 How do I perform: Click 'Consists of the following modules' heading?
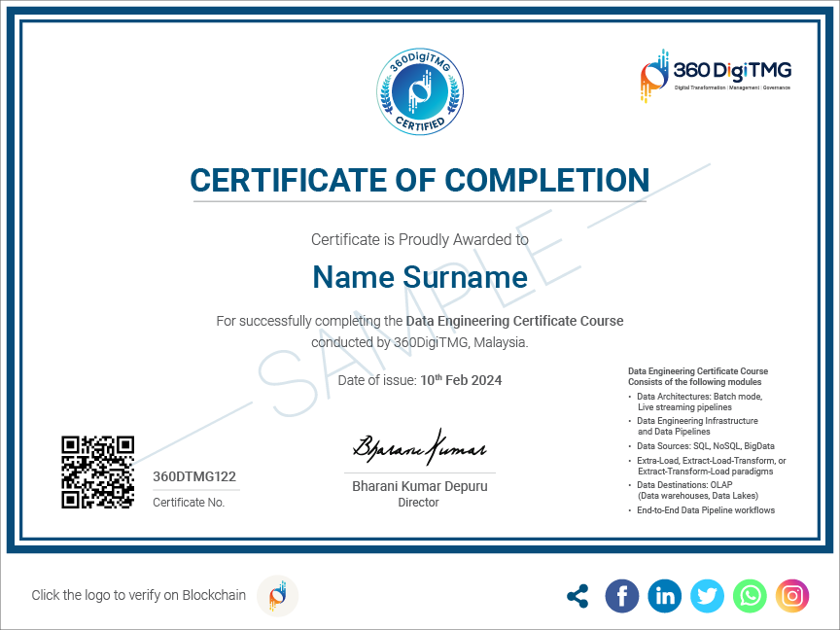click(x=695, y=382)
